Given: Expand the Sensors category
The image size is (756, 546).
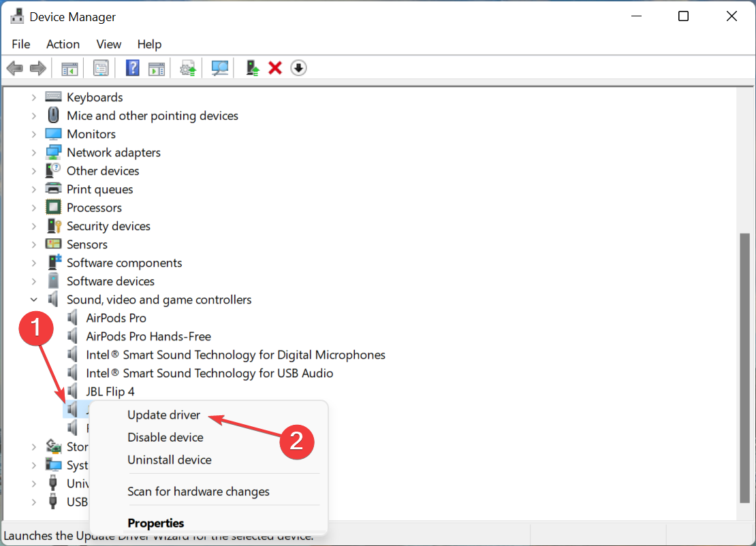Looking at the screenshot, I should coord(33,244).
